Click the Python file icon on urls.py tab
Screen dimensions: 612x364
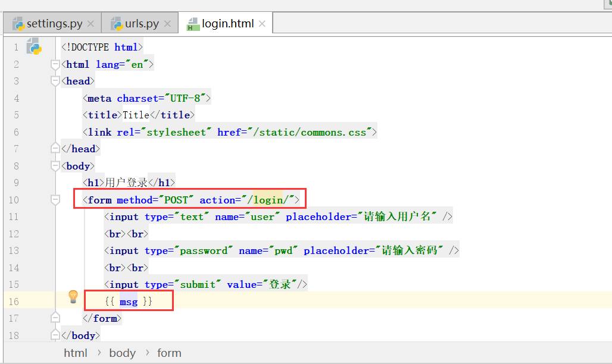(x=116, y=24)
